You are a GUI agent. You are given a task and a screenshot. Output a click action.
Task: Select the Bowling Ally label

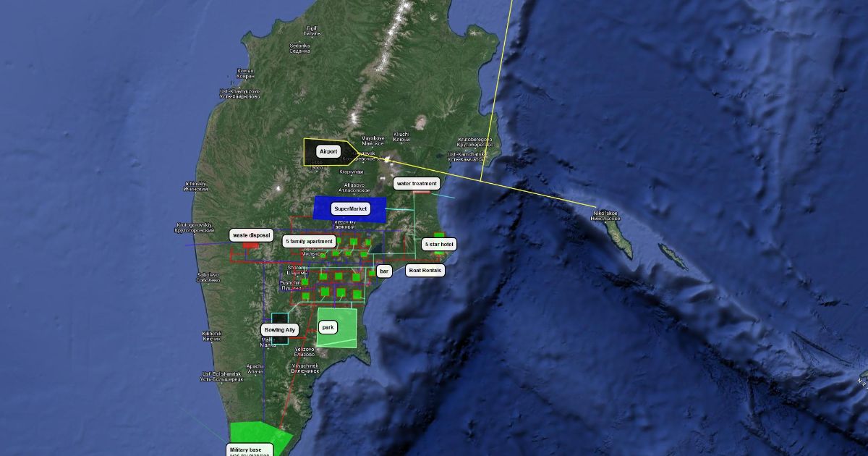click(x=280, y=330)
